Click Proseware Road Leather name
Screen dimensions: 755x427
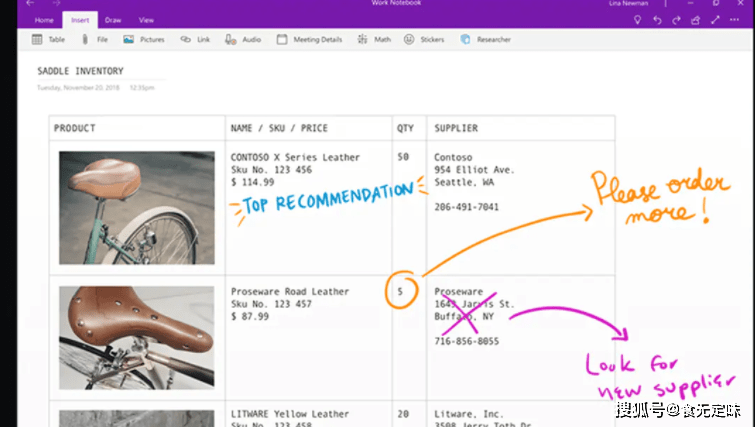290,292
